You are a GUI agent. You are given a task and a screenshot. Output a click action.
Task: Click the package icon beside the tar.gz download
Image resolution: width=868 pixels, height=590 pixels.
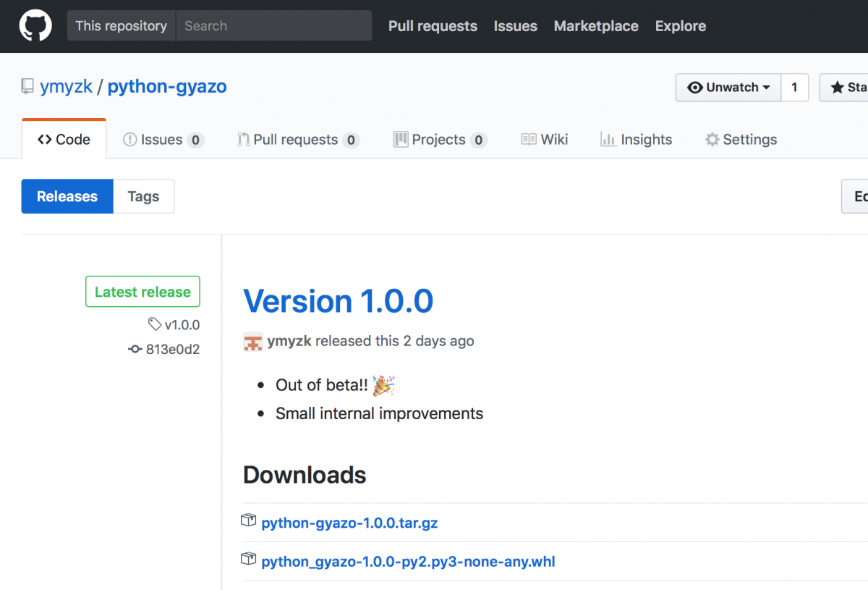tap(248, 520)
